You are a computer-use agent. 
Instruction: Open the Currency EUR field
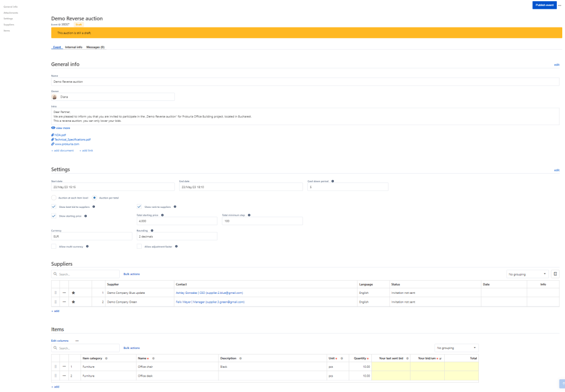click(92, 236)
